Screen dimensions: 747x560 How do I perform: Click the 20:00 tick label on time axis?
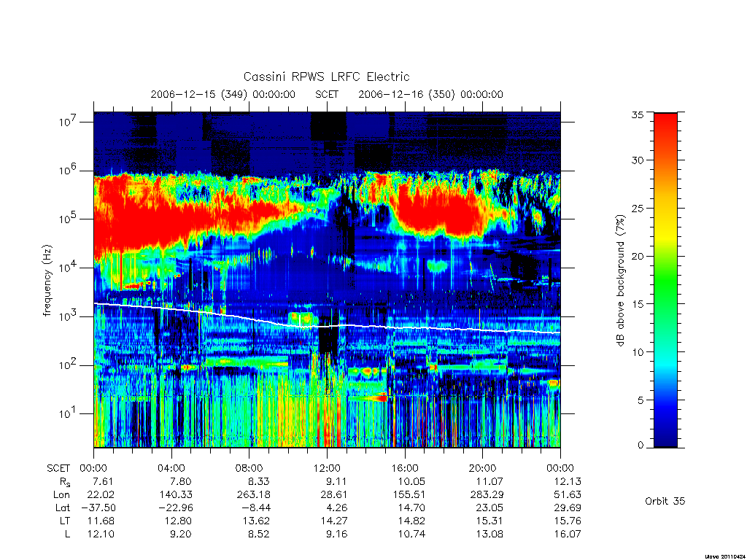point(482,468)
